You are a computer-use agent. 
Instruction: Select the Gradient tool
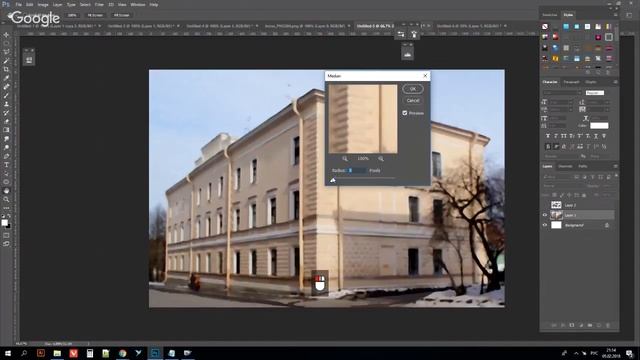6,130
